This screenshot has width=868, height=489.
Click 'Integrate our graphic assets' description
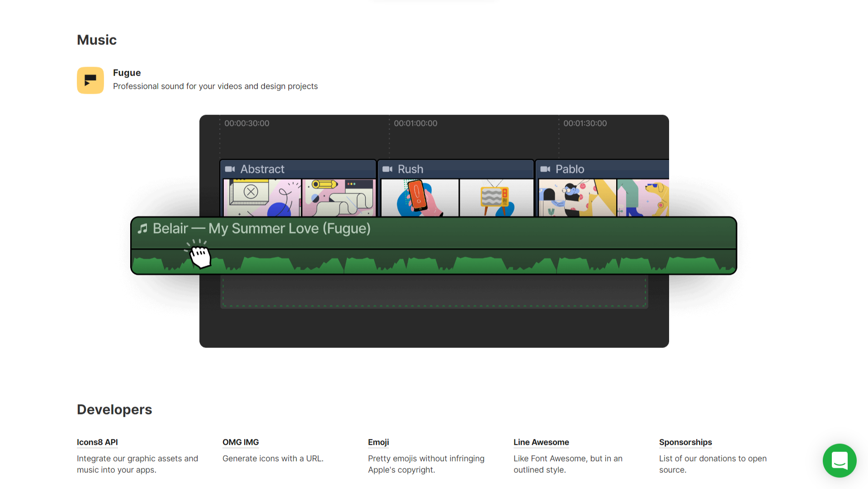click(137, 464)
